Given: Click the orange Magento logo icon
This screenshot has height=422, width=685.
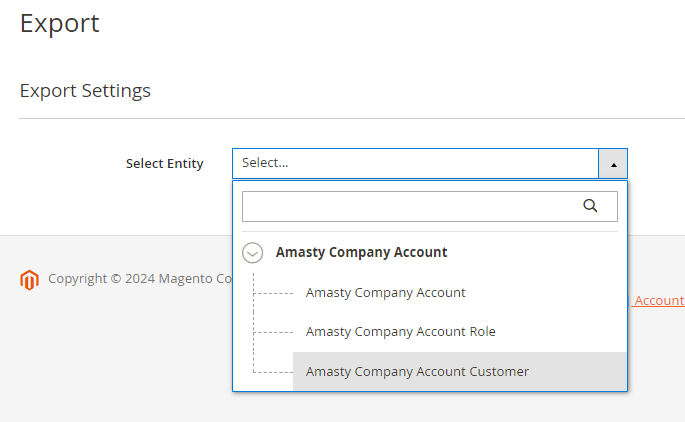Looking at the screenshot, I should tap(29, 280).
